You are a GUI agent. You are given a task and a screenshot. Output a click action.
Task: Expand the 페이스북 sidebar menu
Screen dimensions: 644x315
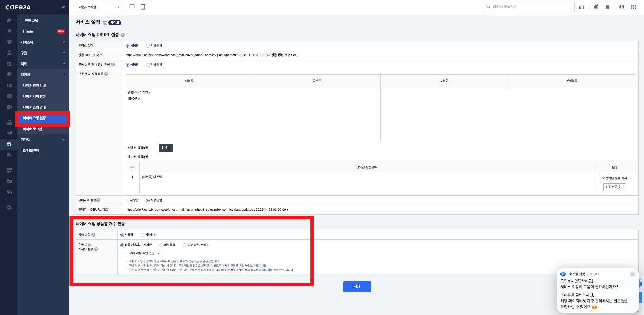click(43, 42)
